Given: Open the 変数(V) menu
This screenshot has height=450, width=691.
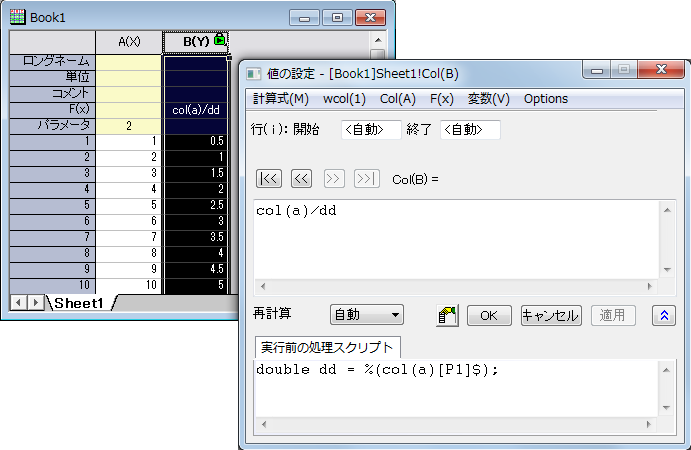Looking at the screenshot, I should 488,99.
